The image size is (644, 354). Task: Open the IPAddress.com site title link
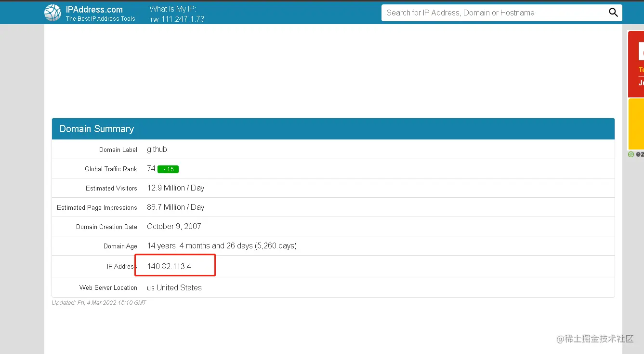pos(94,10)
